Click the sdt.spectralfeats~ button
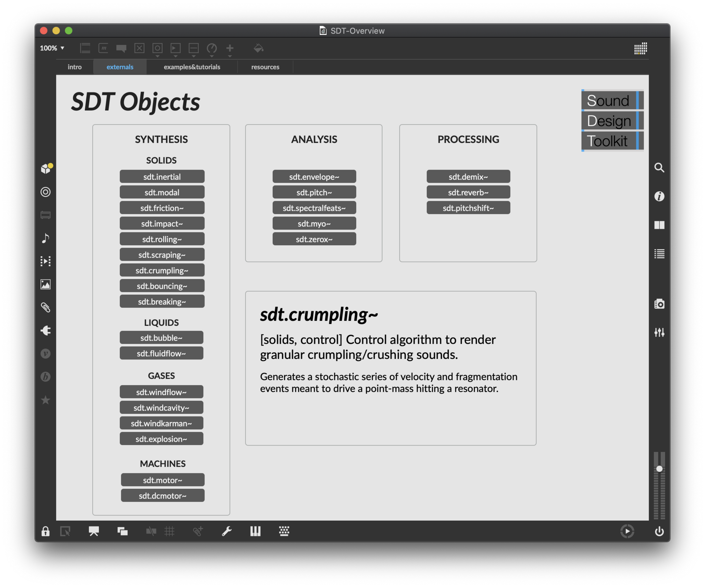The image size is (705, 588). (314, 208)
